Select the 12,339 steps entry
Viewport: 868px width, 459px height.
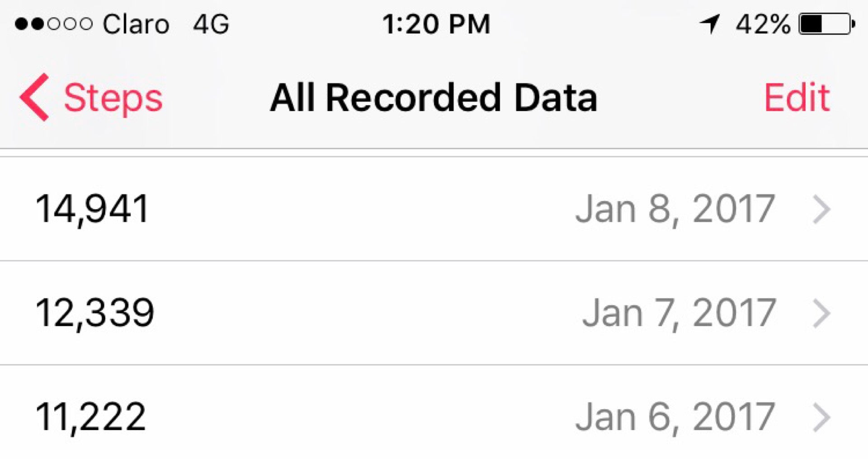click(434, 313)
